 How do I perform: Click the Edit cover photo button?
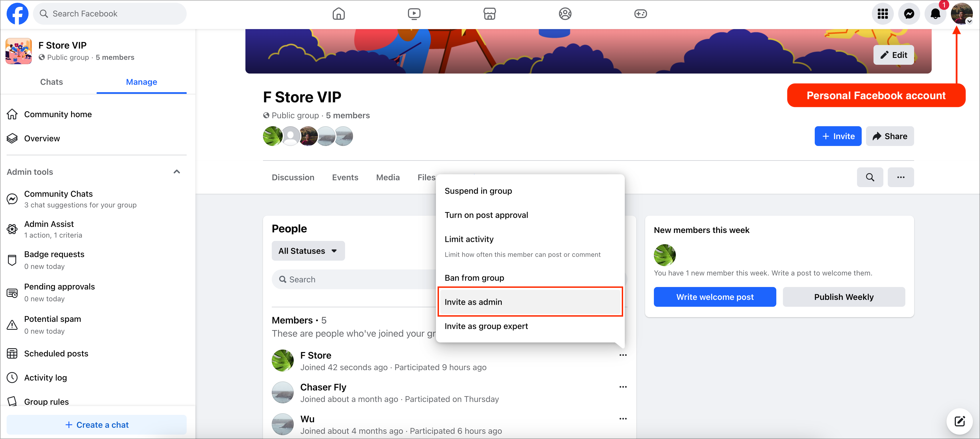[x=893, y=55]
